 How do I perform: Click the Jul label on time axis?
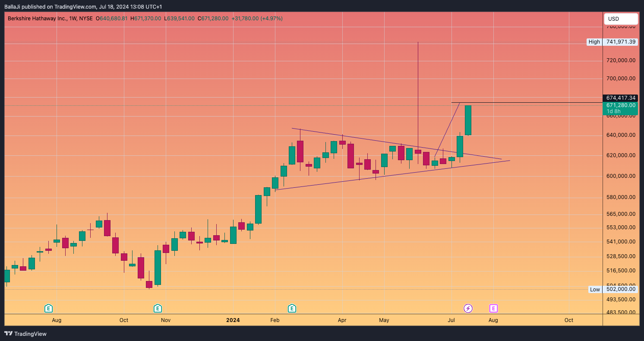(x=451, y=320)
